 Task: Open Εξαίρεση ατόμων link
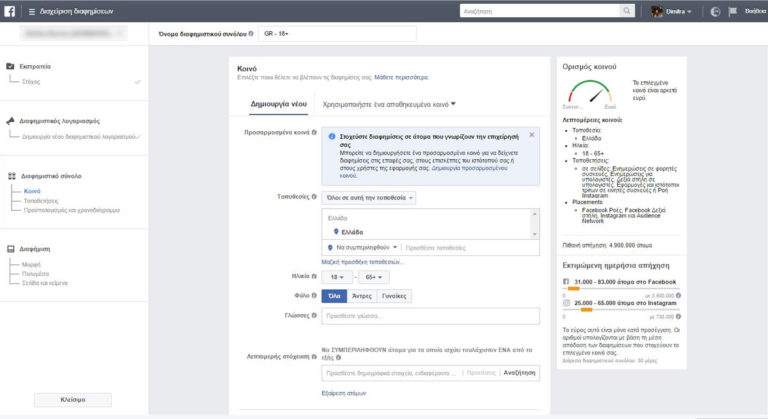tap(344, 393)
